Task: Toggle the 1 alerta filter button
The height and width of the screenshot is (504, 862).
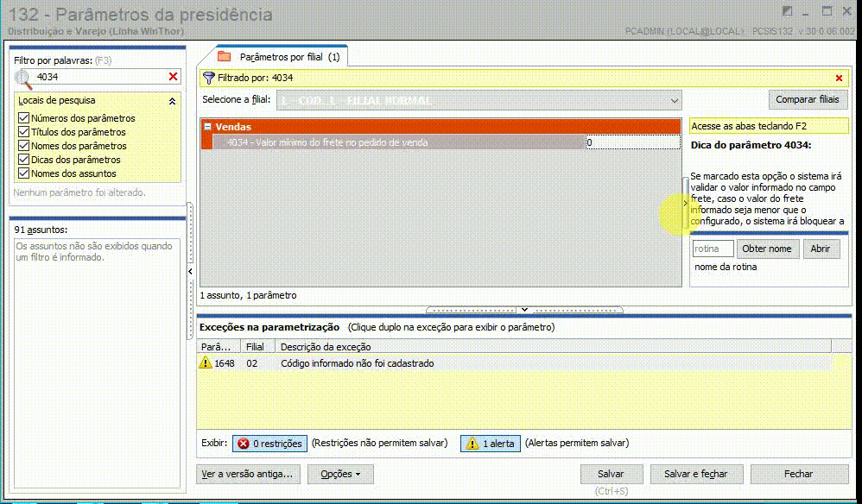Action: point(491,443)
